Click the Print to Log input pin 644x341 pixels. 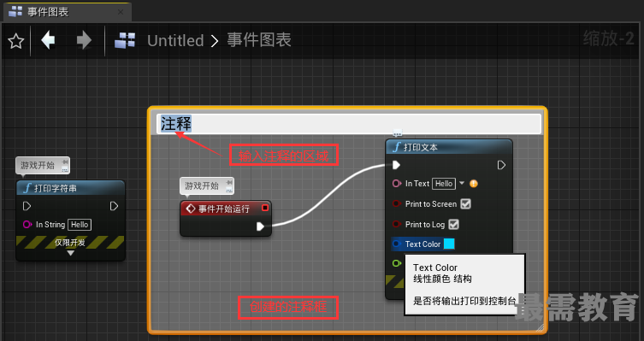pyautogui.click(x=396, y=224)
